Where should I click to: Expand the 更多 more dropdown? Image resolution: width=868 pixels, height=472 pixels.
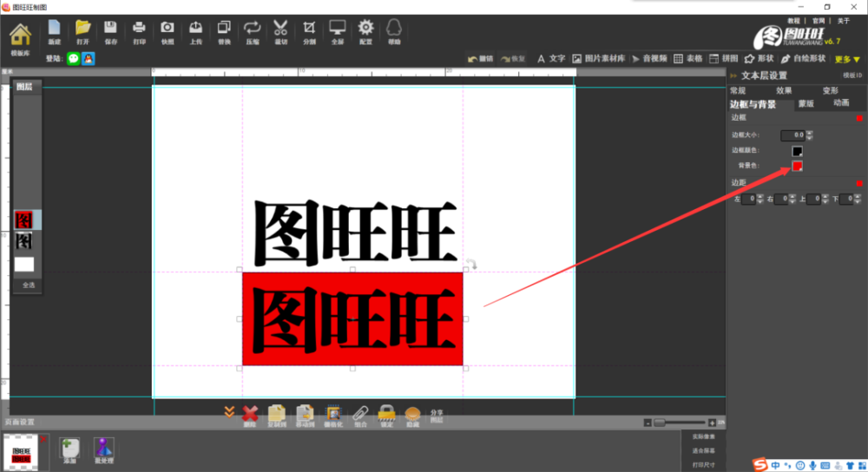[x=847, y=59]
